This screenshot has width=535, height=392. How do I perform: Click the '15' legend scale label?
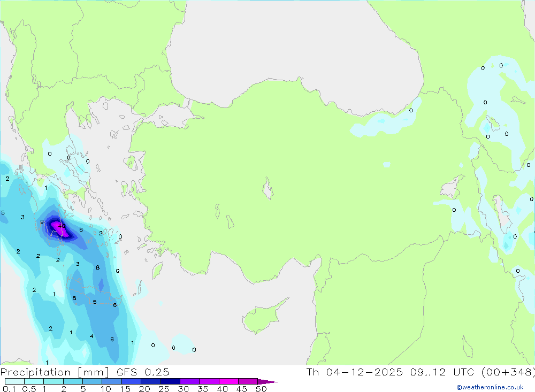point(125,389)
